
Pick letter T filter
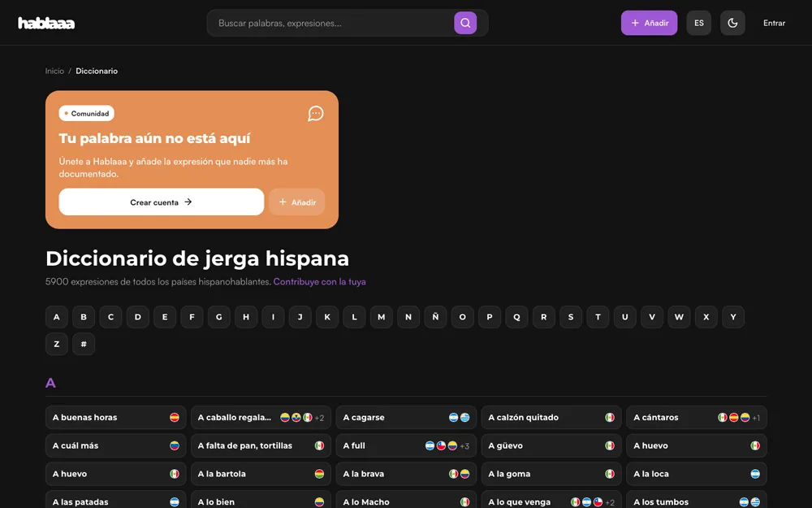598,317
